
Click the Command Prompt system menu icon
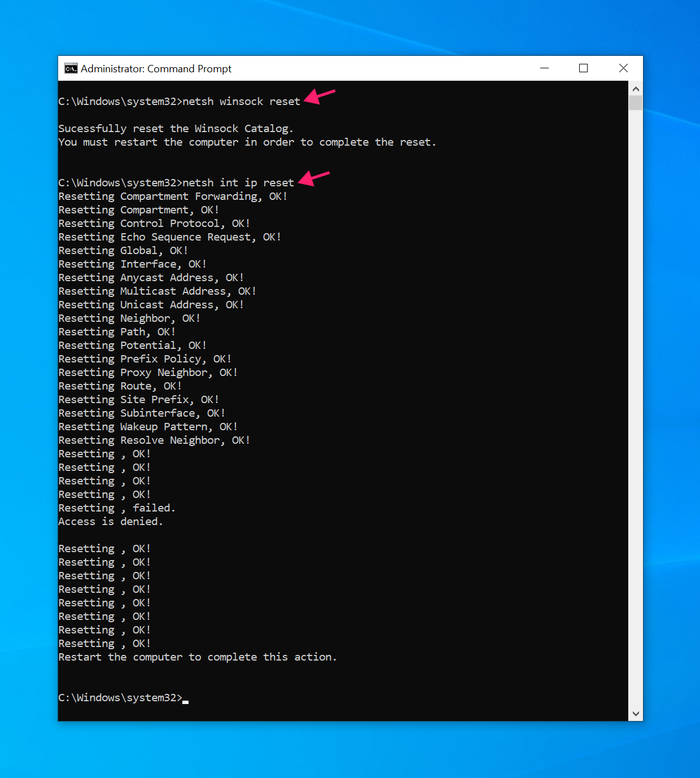coord(71,69)
